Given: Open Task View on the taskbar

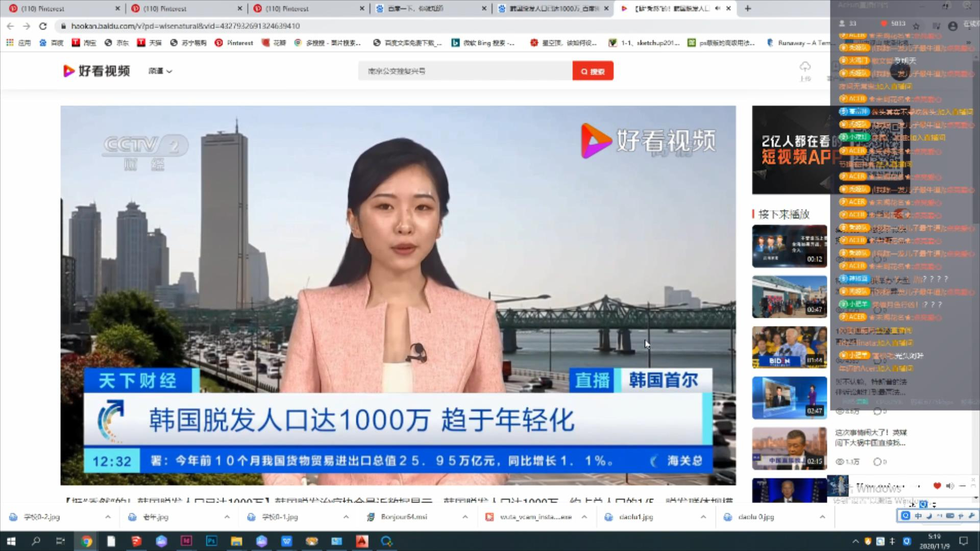Looking at the screenshot, I should (60, 541).
